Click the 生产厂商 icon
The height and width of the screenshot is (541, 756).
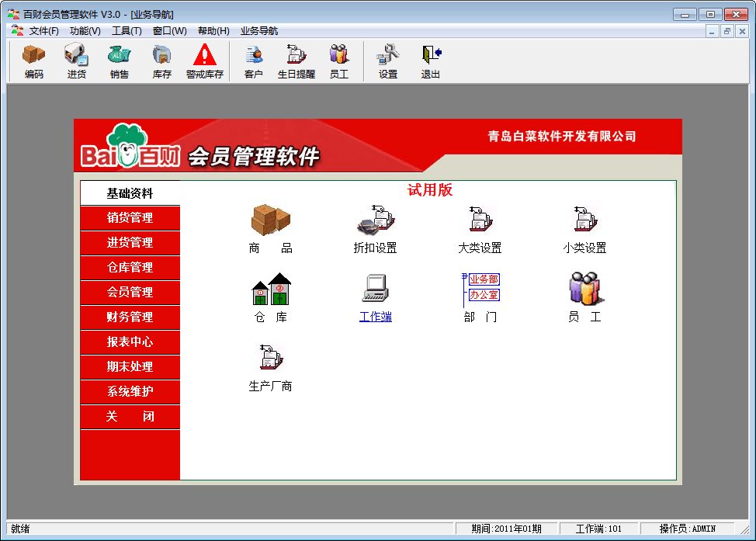pos(270,359)
